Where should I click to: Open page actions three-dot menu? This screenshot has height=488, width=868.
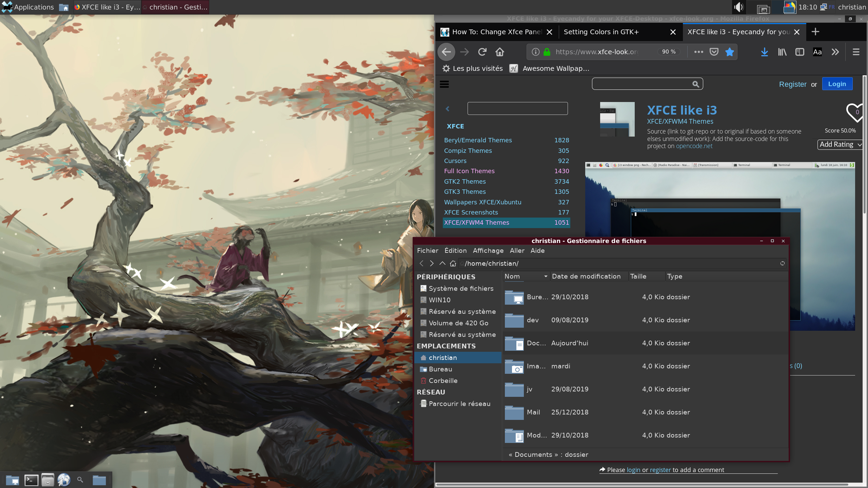(x=698, y=52)
